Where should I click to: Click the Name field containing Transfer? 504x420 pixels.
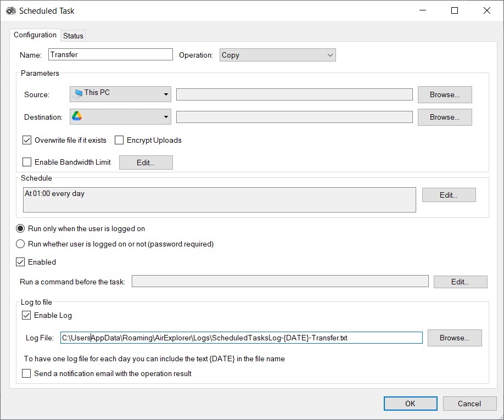click(x=110, y=54)
